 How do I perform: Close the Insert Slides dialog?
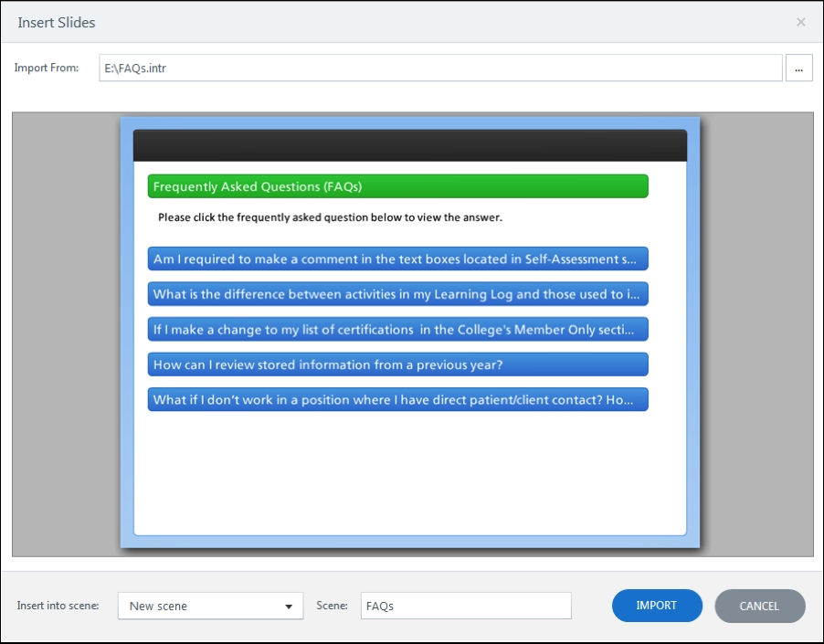(801, 22)
